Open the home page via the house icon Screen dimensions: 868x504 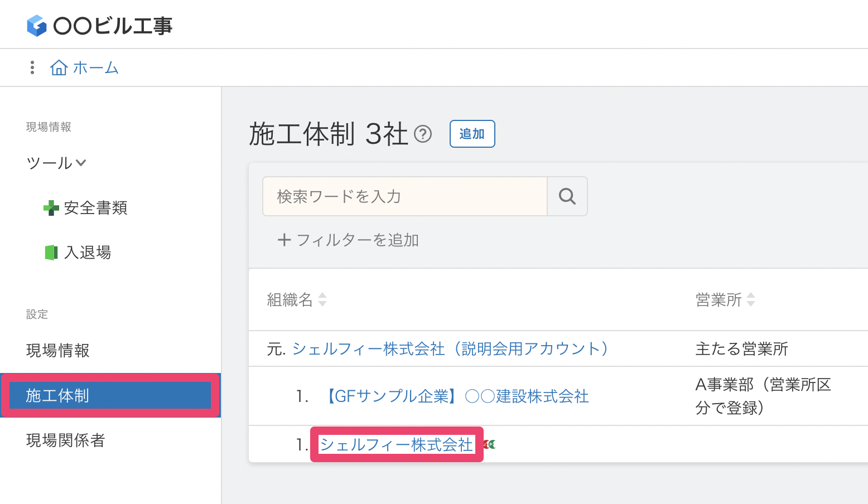[60, 67]
